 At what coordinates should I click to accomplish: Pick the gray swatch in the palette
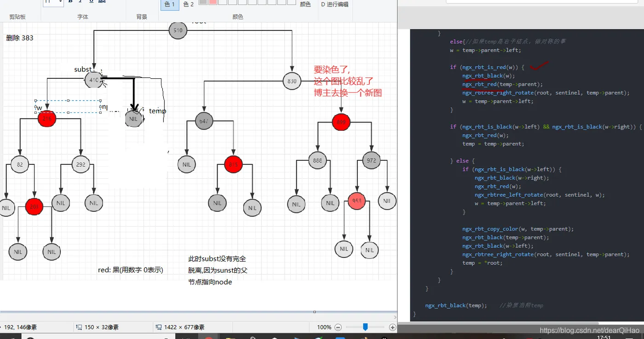(x=203, y=2)
